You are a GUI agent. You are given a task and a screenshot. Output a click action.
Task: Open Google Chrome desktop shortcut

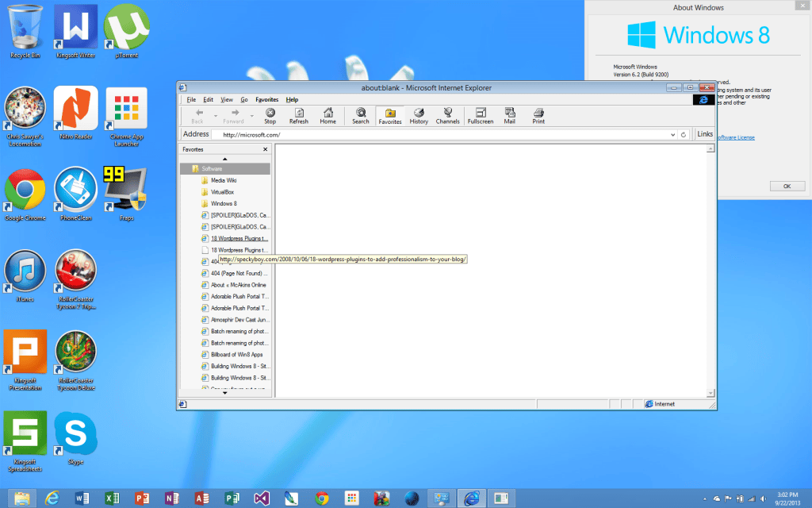(x=25, y=194)
